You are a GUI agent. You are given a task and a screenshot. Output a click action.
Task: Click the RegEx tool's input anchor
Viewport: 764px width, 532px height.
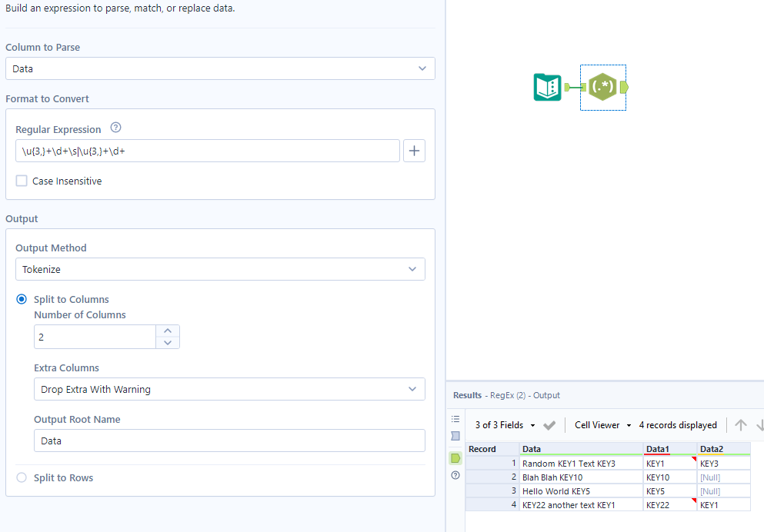tap(583, 87)
